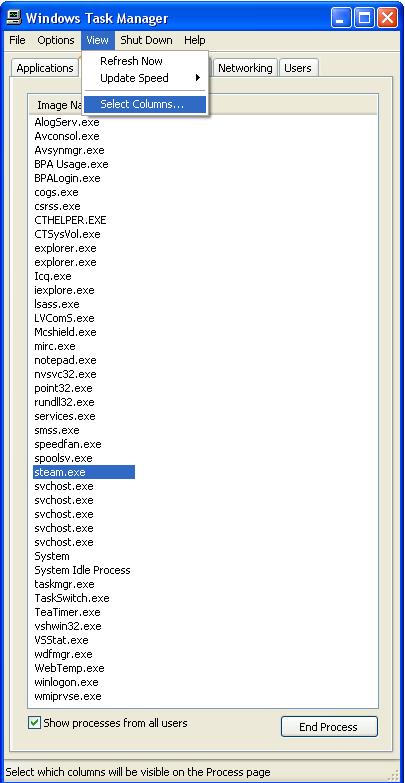Select the AlogServ.exe process
This screenshot has width=405, height=783.
tap(67, 122)
